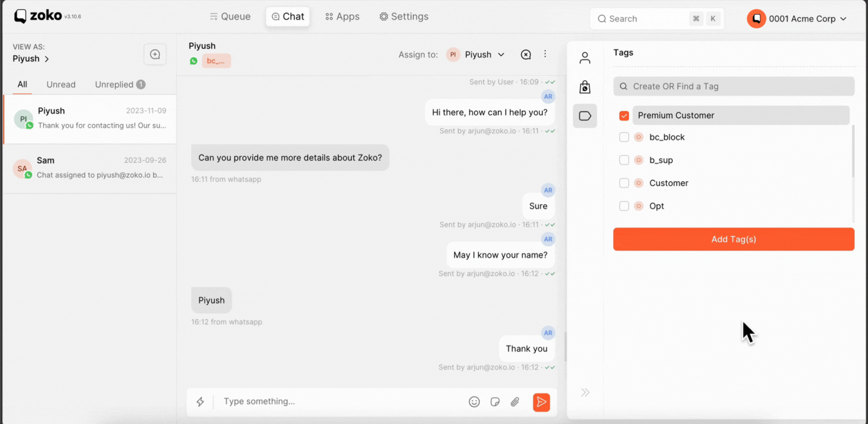868x424 pixels.
Task: Open the Apps tab
Action: (x=342, y=17)
